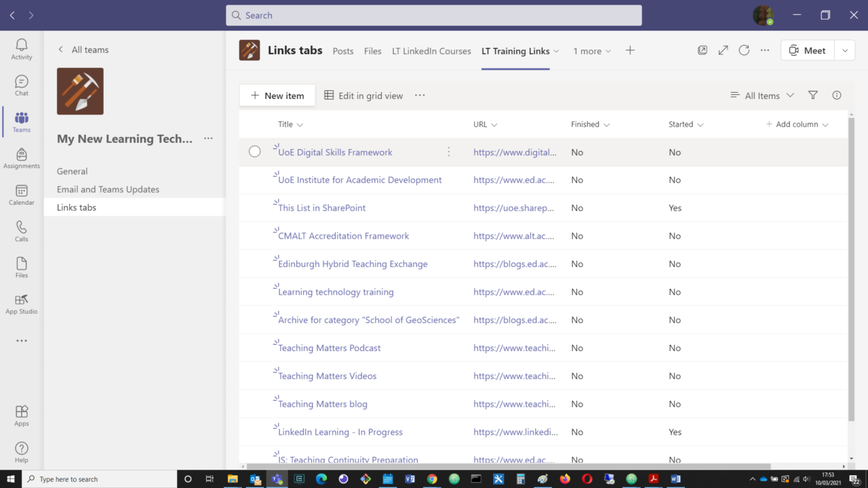Expand the tab to full screen

point(723,49)
